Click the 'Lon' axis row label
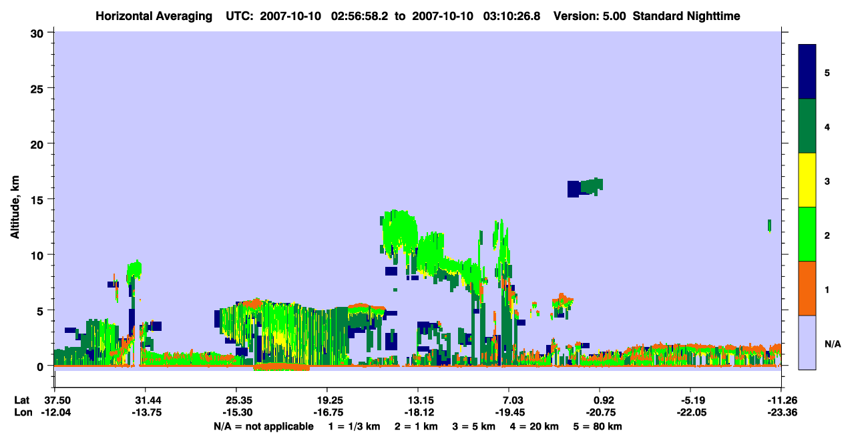The width and height of the screenshot is (868, 445). (23, 413)
